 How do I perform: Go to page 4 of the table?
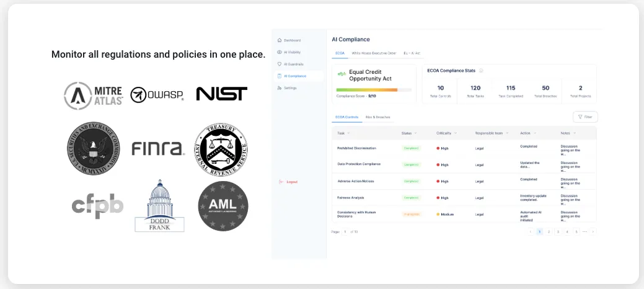tap(567, 232)
